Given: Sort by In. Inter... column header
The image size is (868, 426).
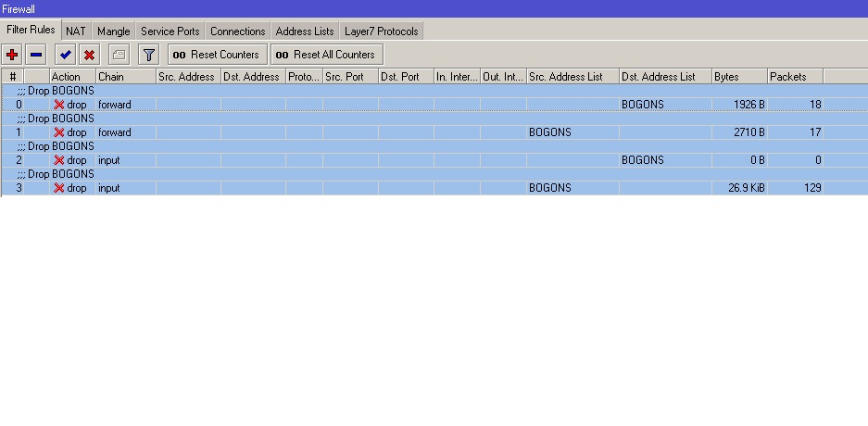Looking at the screenshot, I should pos(457,76).
